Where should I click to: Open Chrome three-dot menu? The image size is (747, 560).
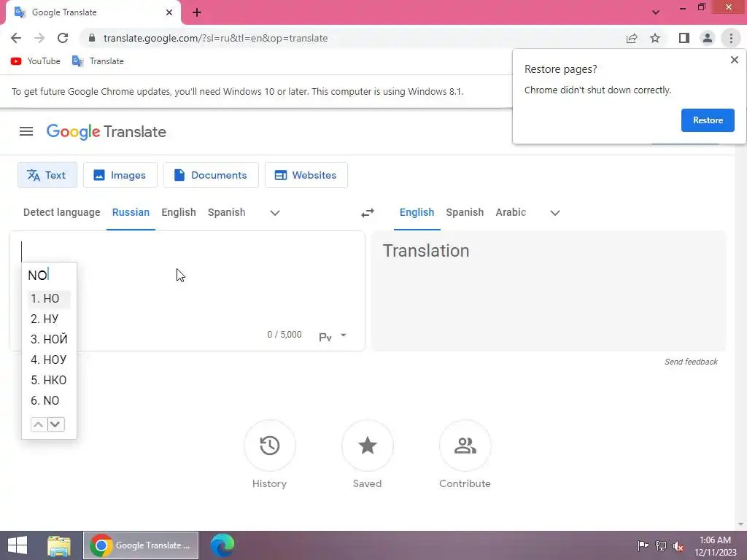point(731,38)
